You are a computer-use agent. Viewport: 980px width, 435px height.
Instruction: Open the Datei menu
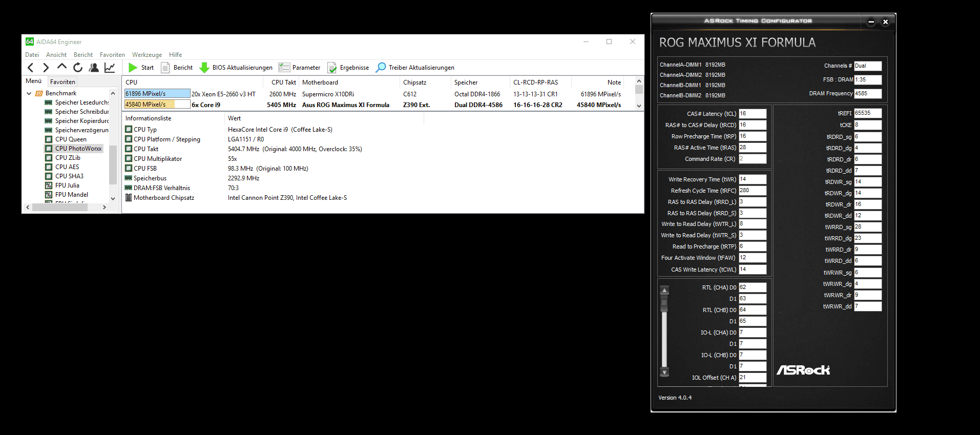coord(32,55)
